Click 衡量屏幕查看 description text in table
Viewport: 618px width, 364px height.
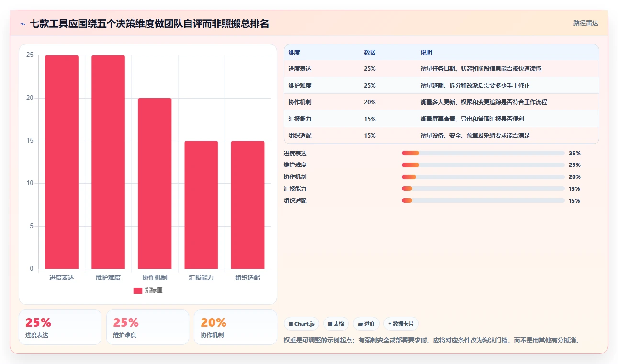(x=472, y=119)
